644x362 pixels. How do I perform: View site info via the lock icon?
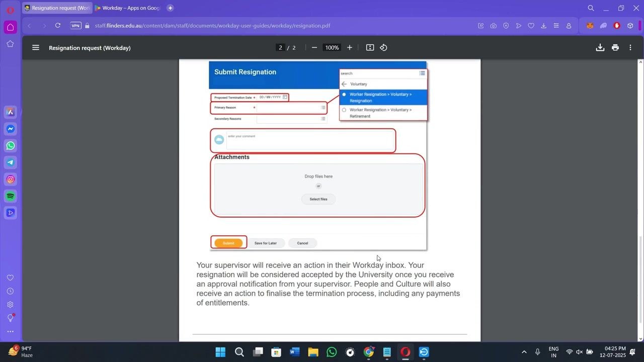tap(87, 26)
